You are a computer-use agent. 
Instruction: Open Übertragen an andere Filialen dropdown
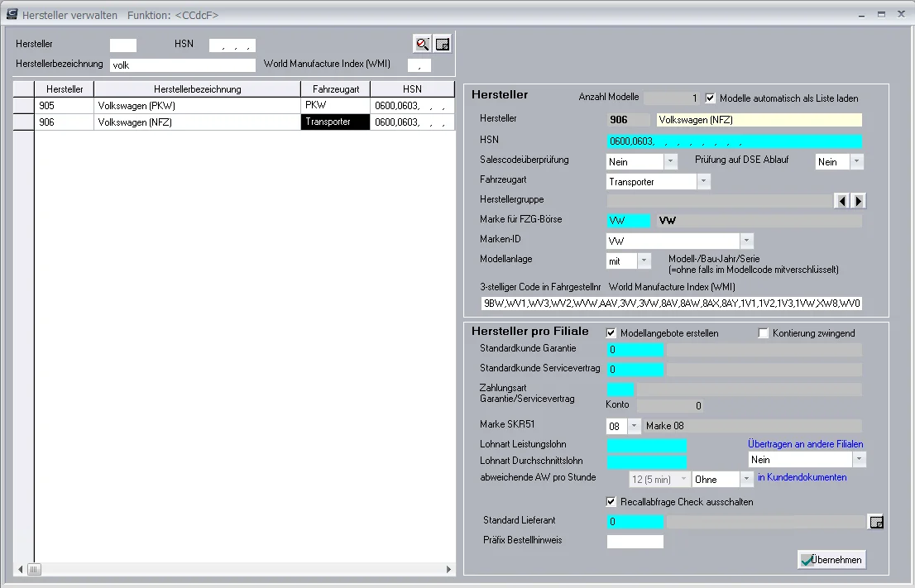(859, 460)
